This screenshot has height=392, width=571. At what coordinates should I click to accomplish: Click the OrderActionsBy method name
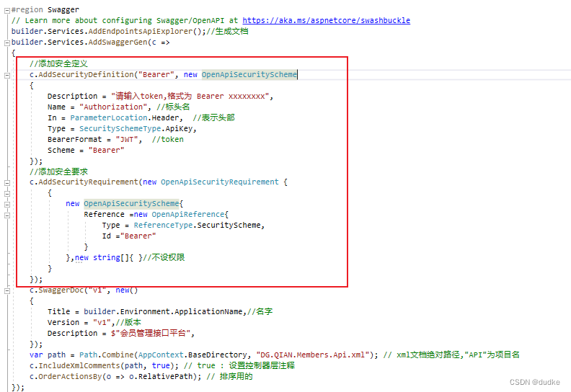pyautogui.click(x=70, y=377)
